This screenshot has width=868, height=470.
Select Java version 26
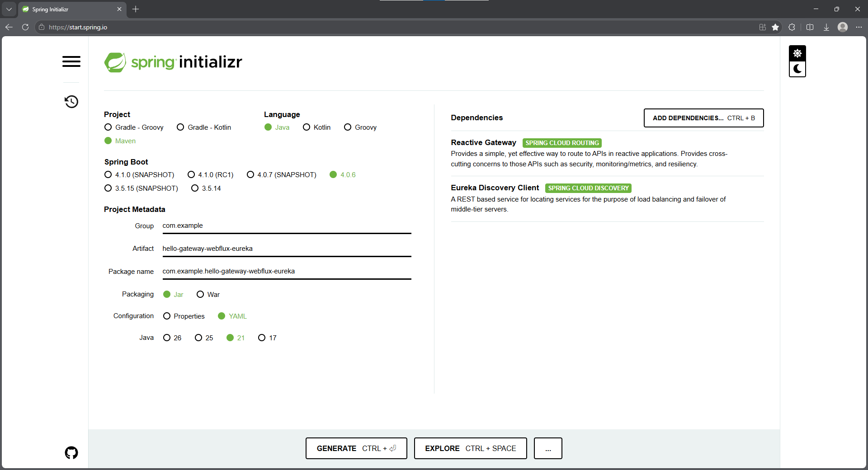coord(172,338)
